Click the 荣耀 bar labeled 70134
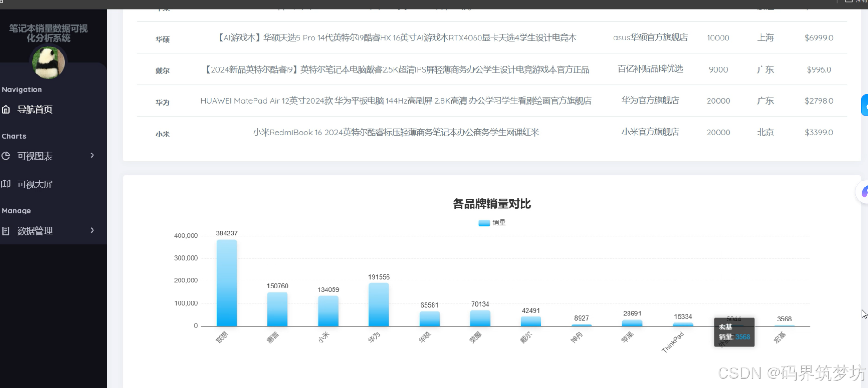This screenshot has height=388, width=868. pos(480,318)
